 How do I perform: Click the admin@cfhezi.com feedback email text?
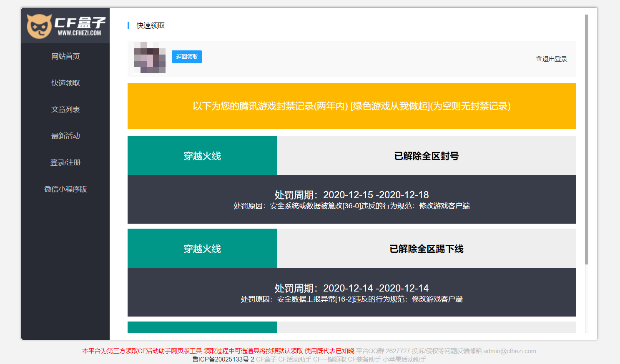pyautogui.click(x=510, y=351)
